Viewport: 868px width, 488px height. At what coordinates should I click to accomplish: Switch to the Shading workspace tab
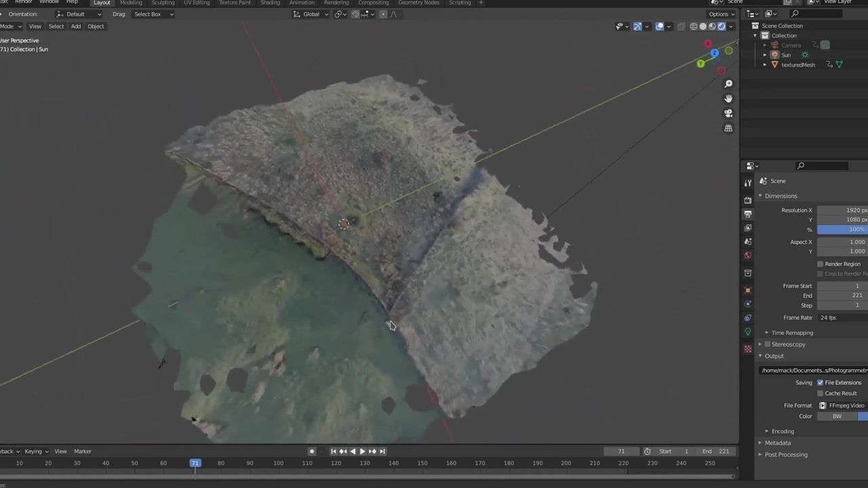[270, 3]
